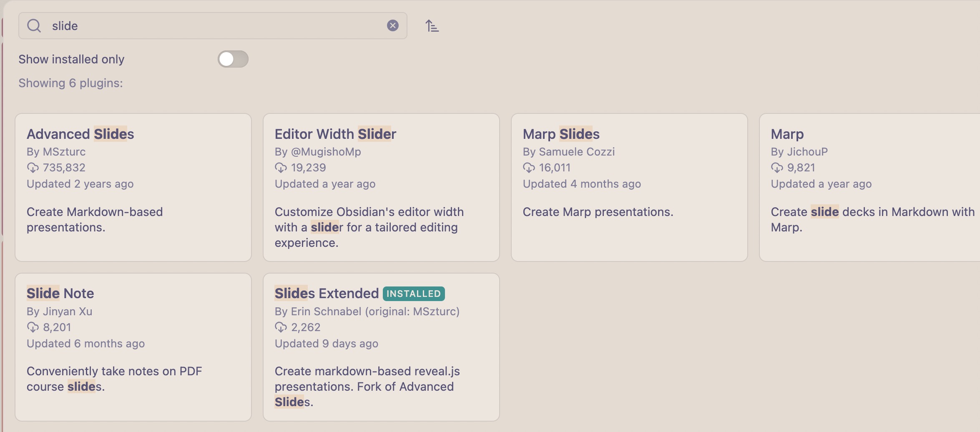Click "By @MugishoMp" author text

point(318,152)
